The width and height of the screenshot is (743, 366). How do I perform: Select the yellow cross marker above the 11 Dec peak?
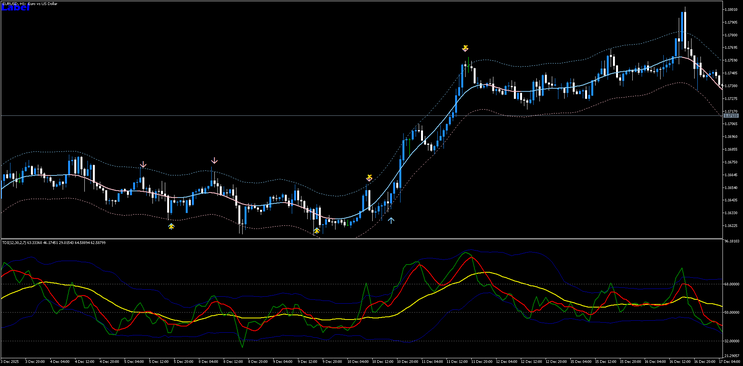465,48
